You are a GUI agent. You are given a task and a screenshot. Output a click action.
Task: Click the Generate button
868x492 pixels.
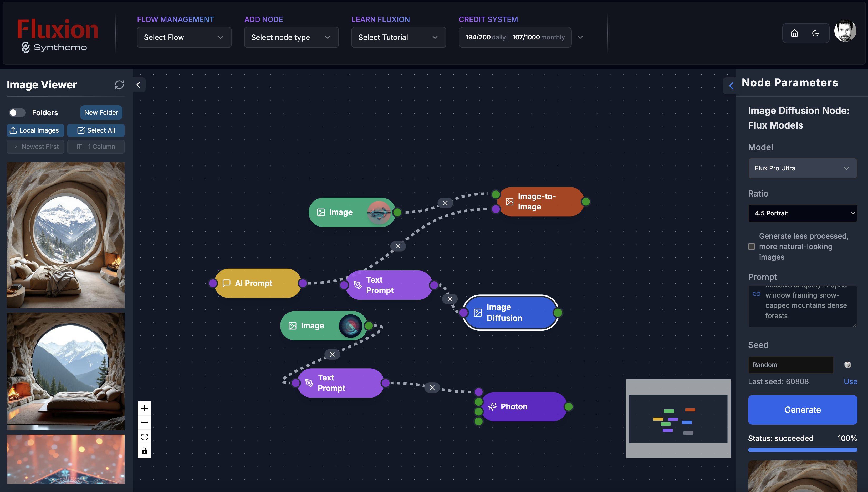[803, 410]
